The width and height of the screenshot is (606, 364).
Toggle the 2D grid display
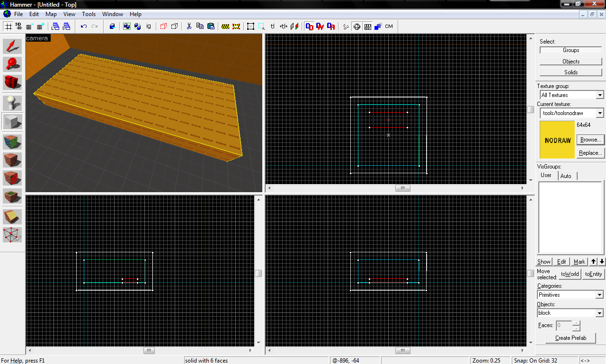point(8,27)
